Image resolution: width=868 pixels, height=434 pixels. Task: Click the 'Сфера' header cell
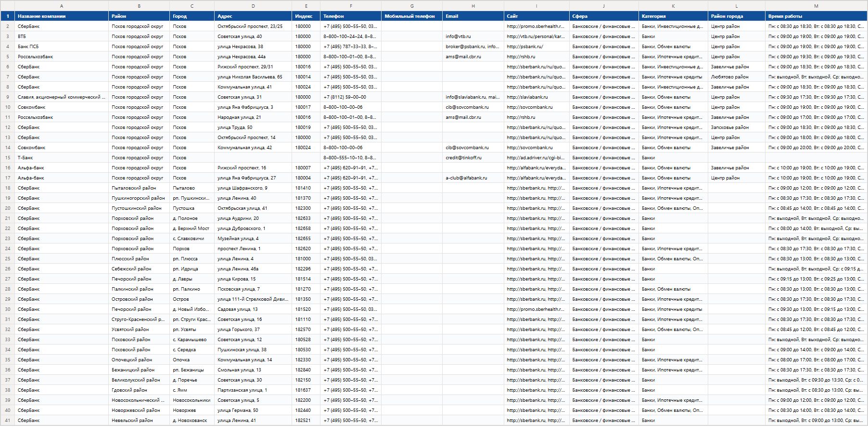click(x=604, y=16)
